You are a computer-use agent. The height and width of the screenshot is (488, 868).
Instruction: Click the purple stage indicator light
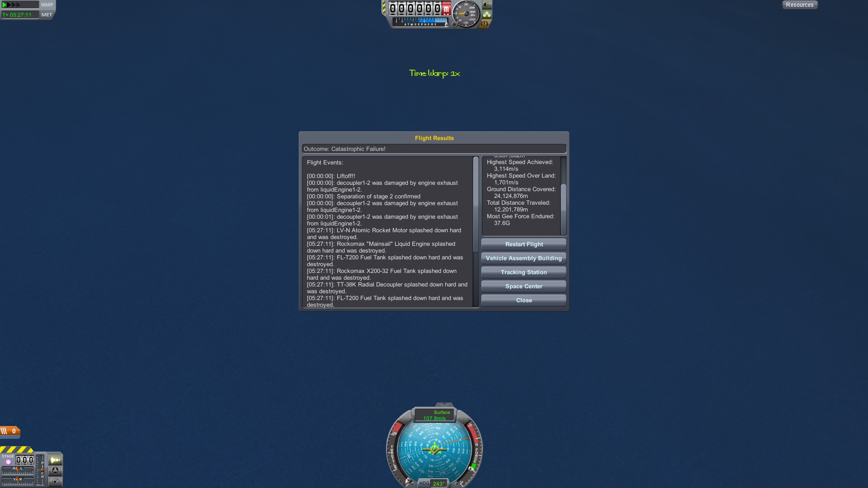(x=8, y=462)
